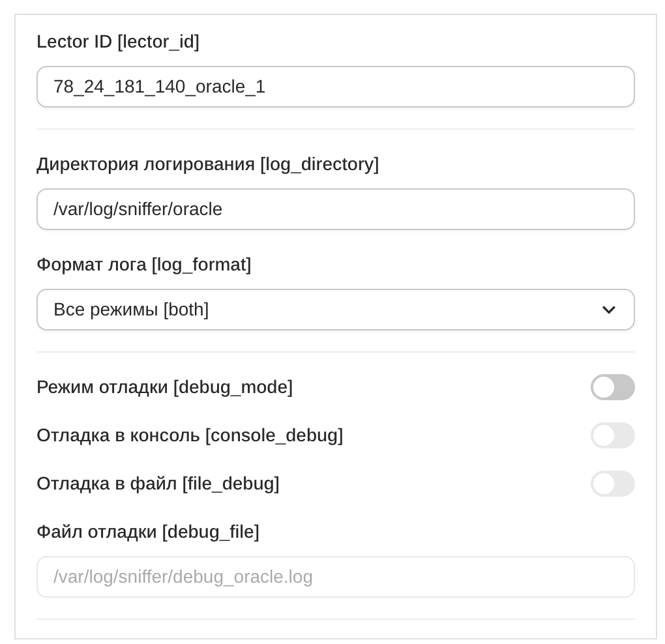Toggle the Отладка в консоль switch
This screenshot has width=665, height=644.
613,435
